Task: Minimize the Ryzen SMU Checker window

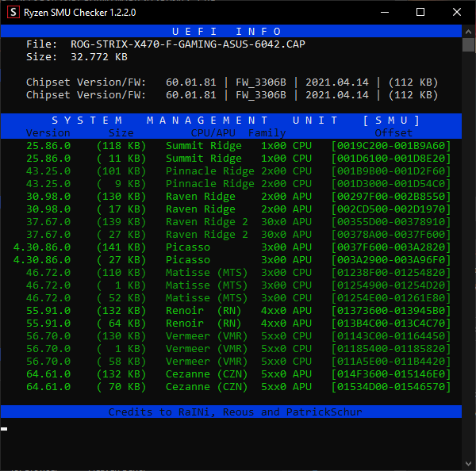Action: tap(385, 12)
